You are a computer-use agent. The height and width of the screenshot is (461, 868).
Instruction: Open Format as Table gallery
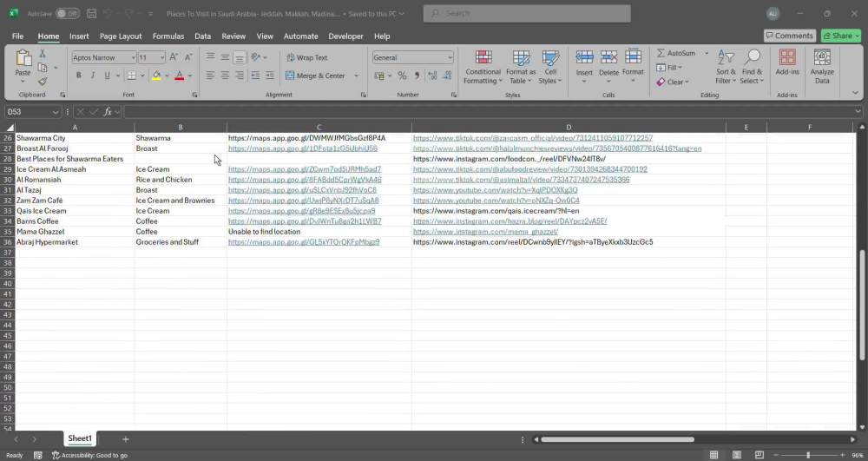click(x=520, y=66)
